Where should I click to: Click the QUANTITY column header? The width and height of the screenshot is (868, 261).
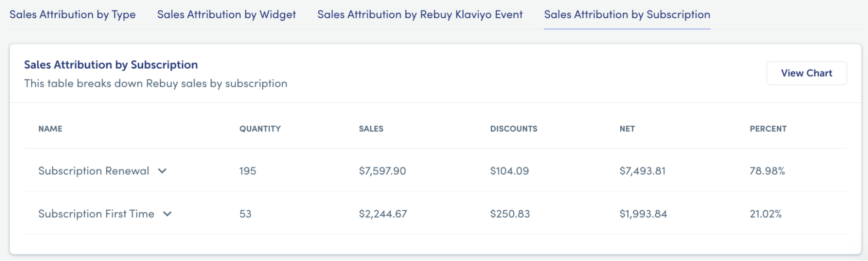click(260, 129)
